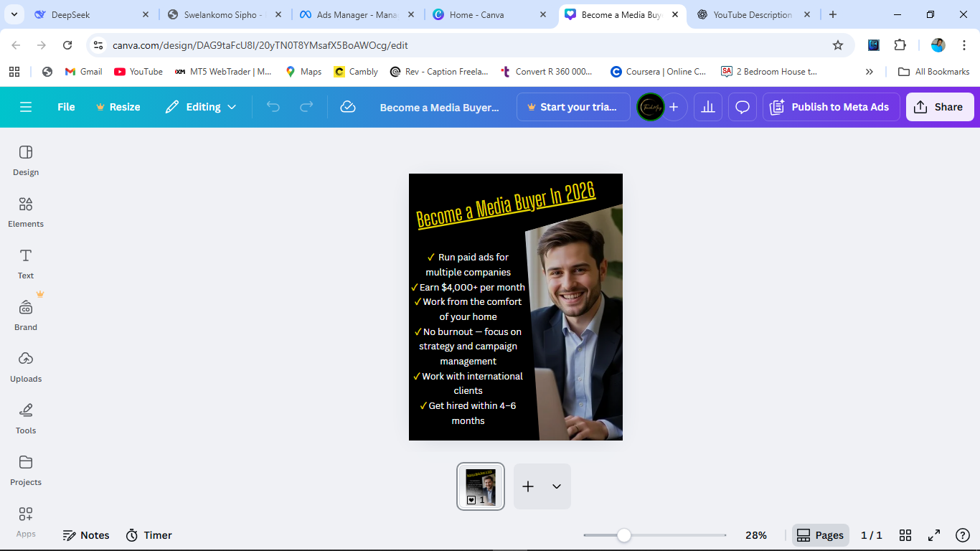Image resolution: width=980 pixels, height=551 pixels.
Task: Open the Resize menu
Action: tap(118, 107)
